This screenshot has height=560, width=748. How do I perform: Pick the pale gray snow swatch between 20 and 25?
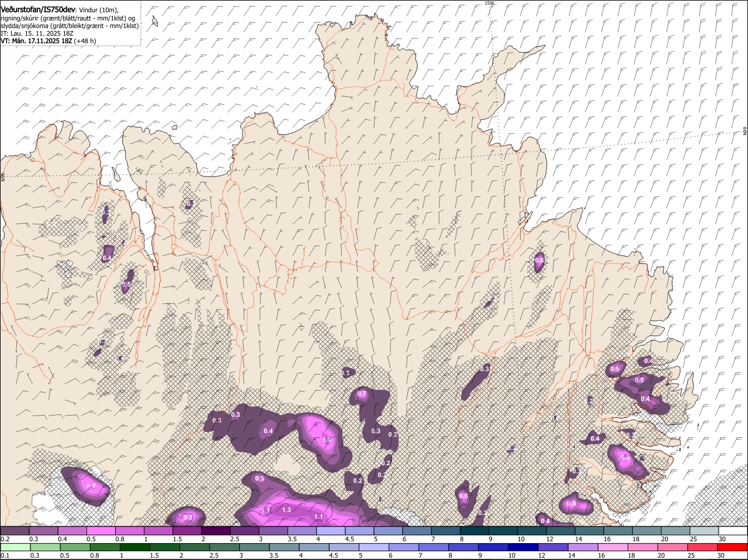676,531
